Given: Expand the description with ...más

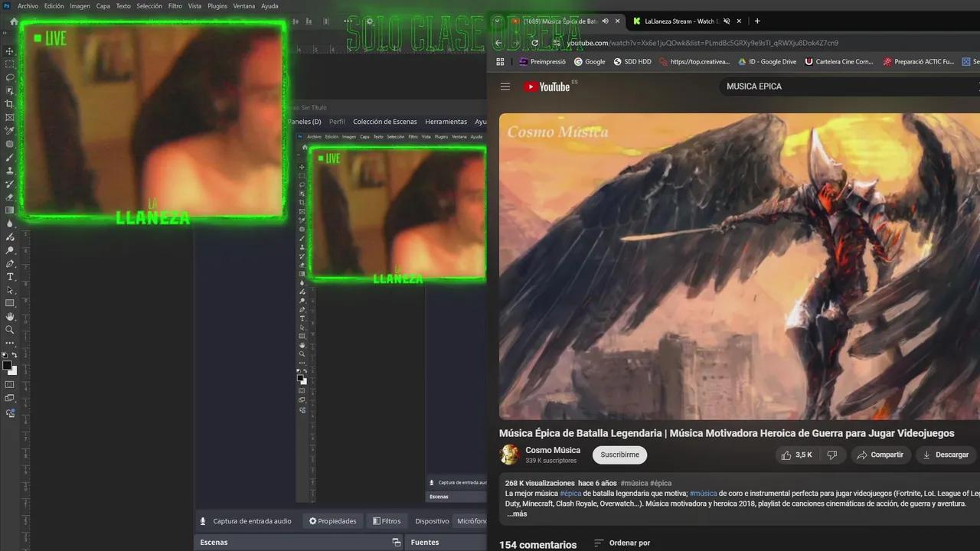Looking at the screenshot, I should 517,514.
